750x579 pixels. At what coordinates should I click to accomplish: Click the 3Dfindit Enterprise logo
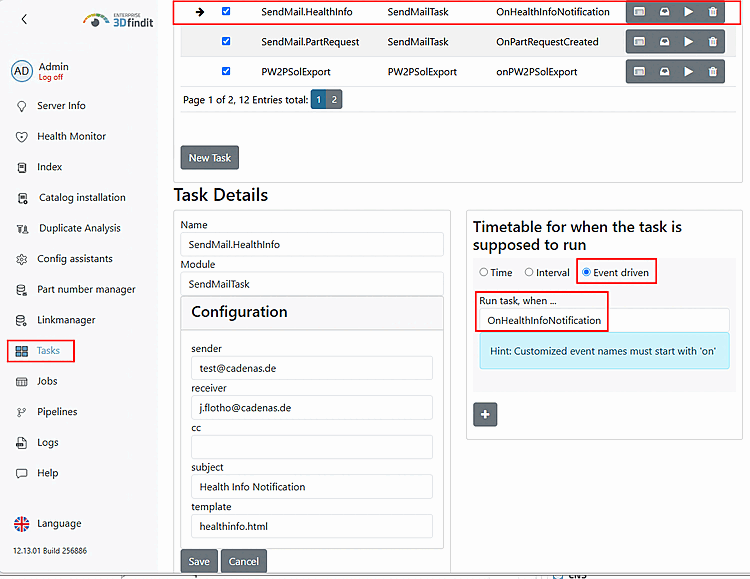click(x=119, y=20)
